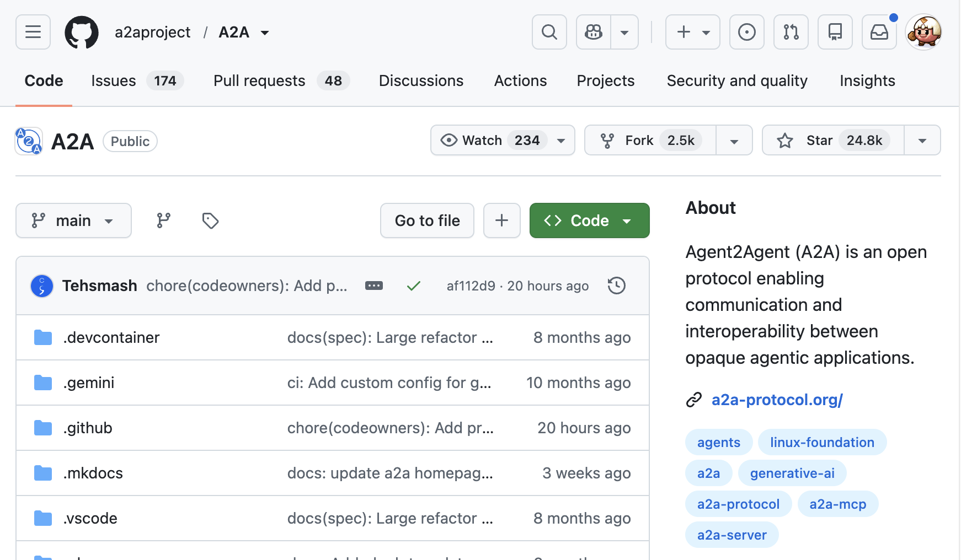Image resolution: width=961 pixels, height=560 pixels.
Task: Open the issues circle-dot icon in header
Action: point(747,32)
